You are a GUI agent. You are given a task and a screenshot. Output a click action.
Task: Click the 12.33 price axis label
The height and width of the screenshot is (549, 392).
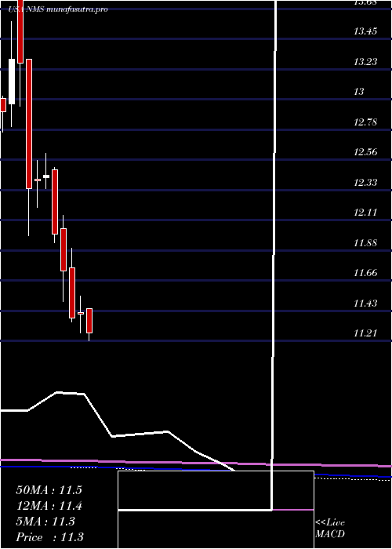[365, 183]
